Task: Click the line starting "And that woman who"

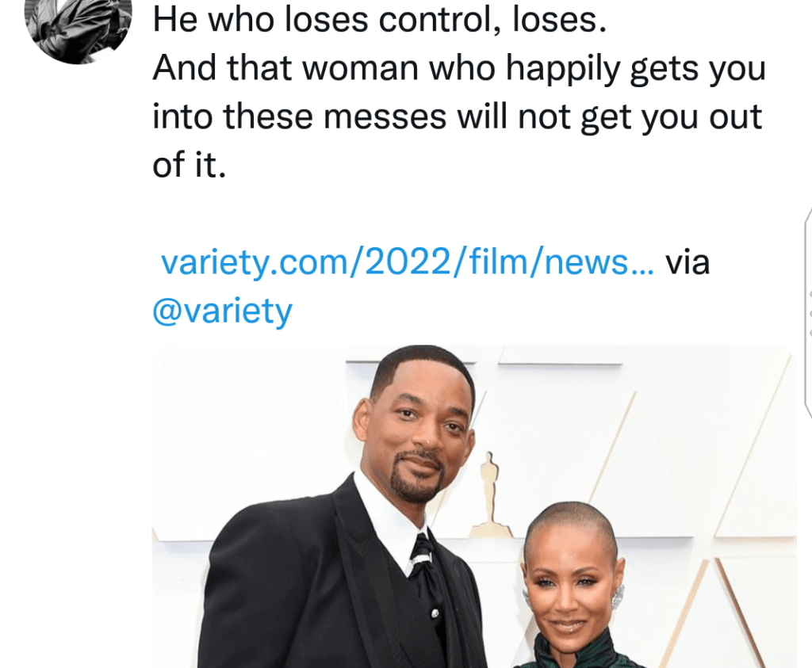Action: pyautogui.click(x=459, y=68)
